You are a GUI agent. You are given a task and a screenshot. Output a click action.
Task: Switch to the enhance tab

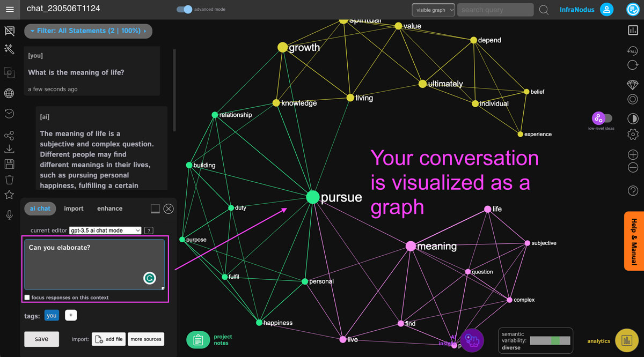(109, 209)
